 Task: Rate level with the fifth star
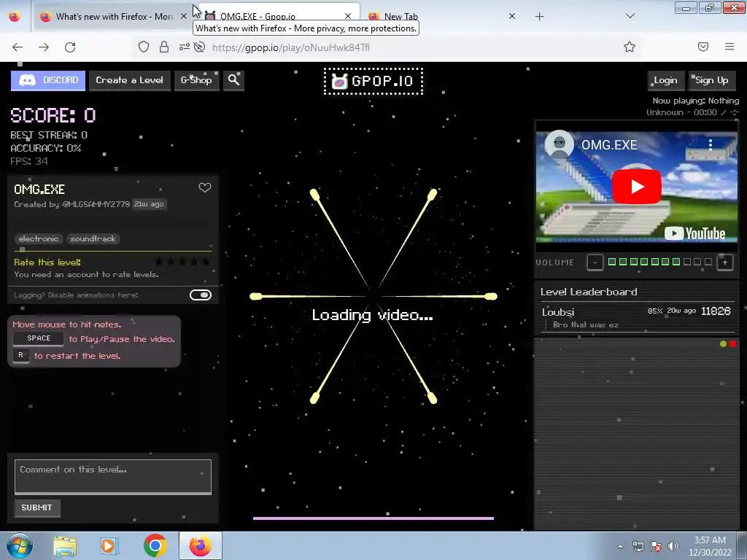[x=206, y=262]
